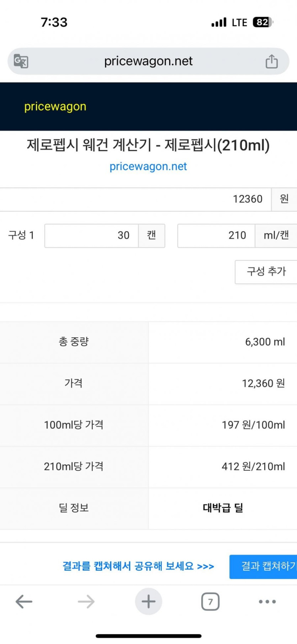The width and height of the screenshot is (297, 644).
Task: Tap the 결과를 캡쳐해서 공유해 보세요 text
Action: 138,566
